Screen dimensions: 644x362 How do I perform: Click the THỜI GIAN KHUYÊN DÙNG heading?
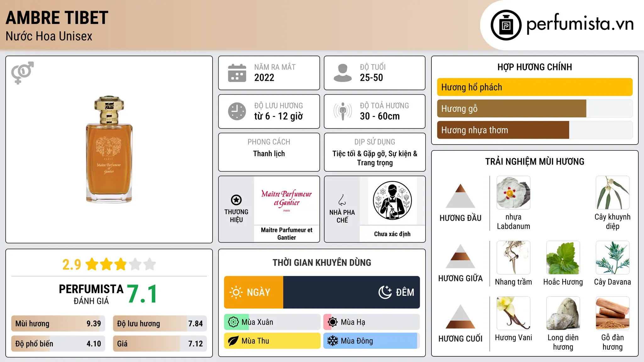pos(322,263)
